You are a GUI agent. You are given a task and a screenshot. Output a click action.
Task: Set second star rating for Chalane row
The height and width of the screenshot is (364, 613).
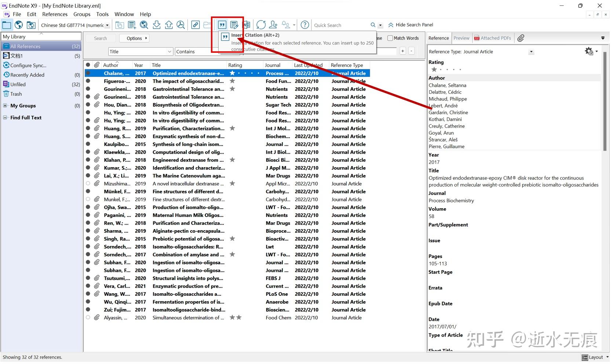click(x=239, y=73)
